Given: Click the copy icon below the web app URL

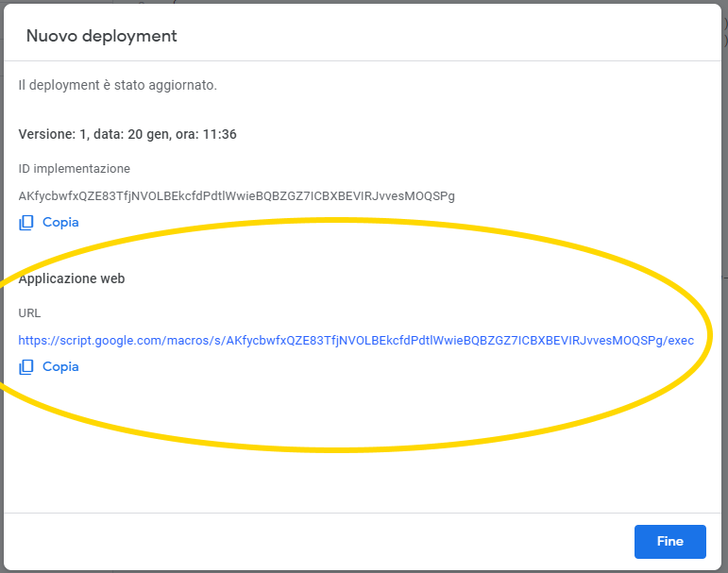Looking at the screenshot, I should (26, 366).
